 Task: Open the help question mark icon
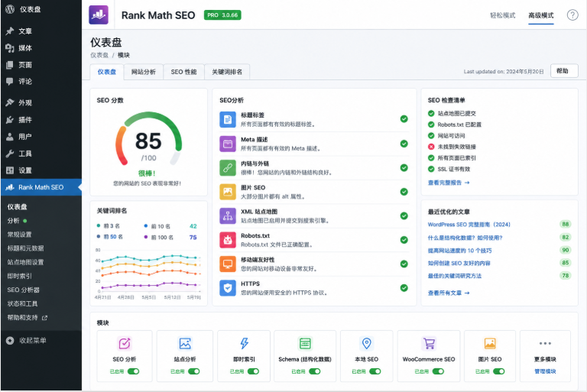pos(572,15)
